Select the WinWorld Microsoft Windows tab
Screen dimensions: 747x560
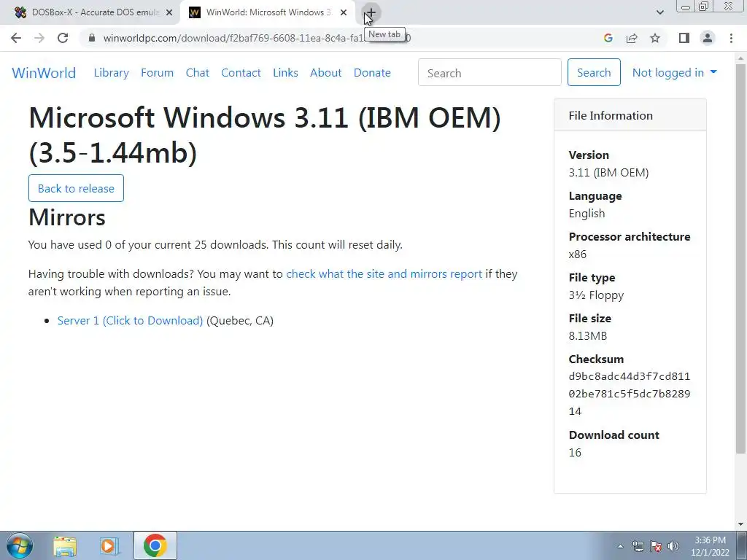click(x=268, y=13)
